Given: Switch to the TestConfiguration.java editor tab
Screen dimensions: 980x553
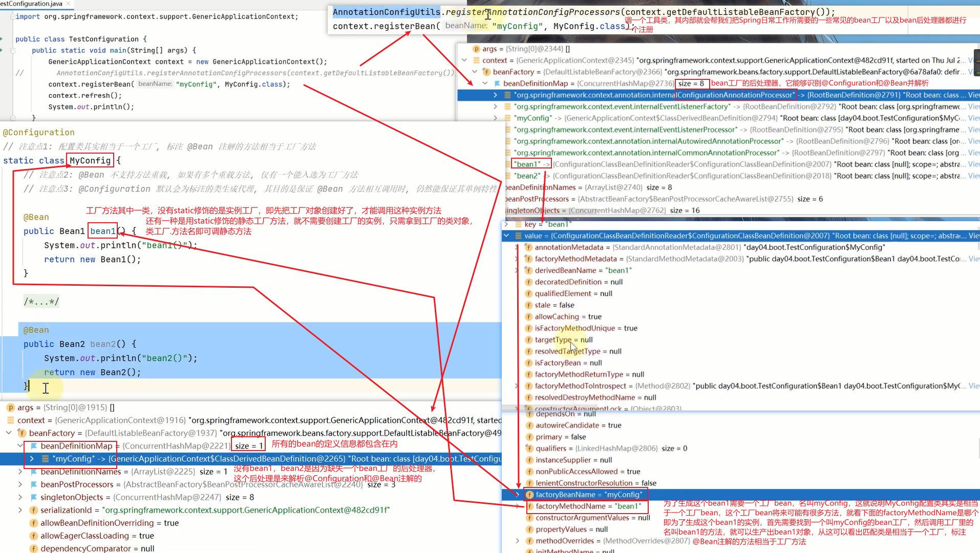Looking at the screenshot, I should [x=31, y=4].
